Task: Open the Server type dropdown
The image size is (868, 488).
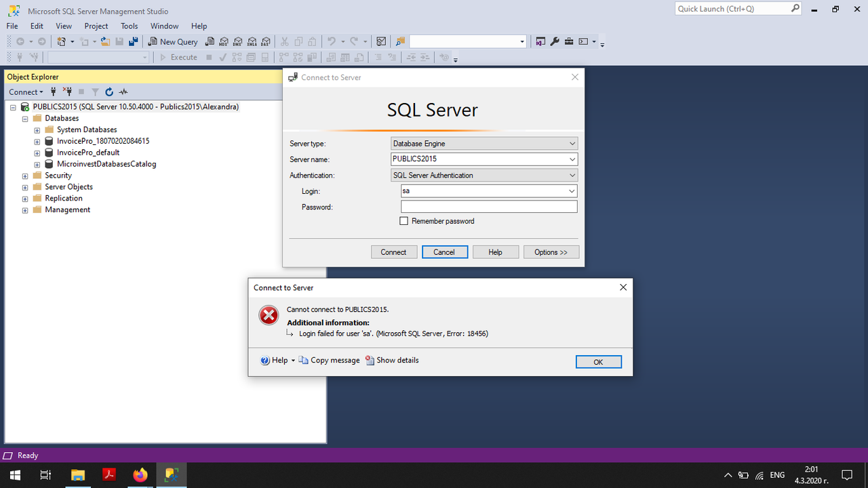Action: (572, 144)
